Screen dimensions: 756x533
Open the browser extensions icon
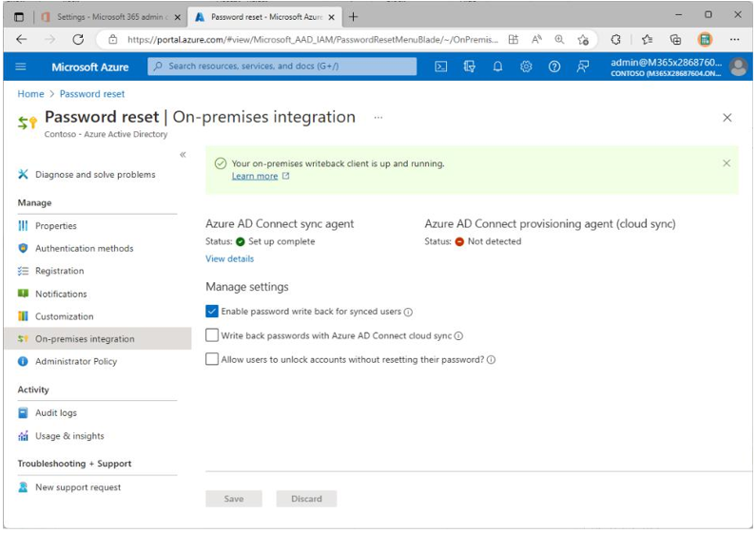tap(615, 40)
